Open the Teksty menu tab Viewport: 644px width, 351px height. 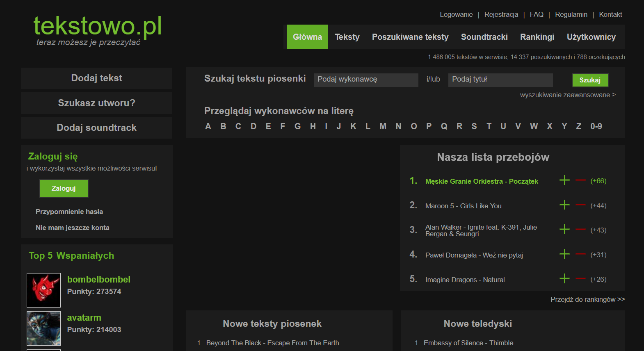click(347, 37)
